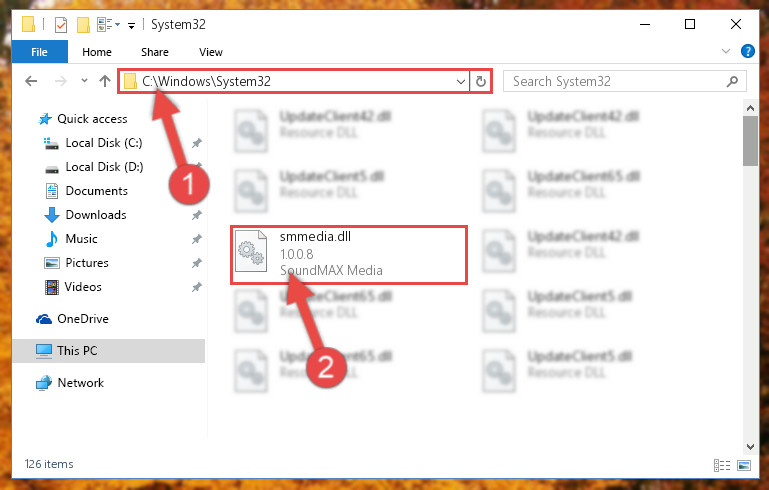Unpin Pictures from Quick access
This screenshot has height=490, width=769.
click(x=197, y=263)
